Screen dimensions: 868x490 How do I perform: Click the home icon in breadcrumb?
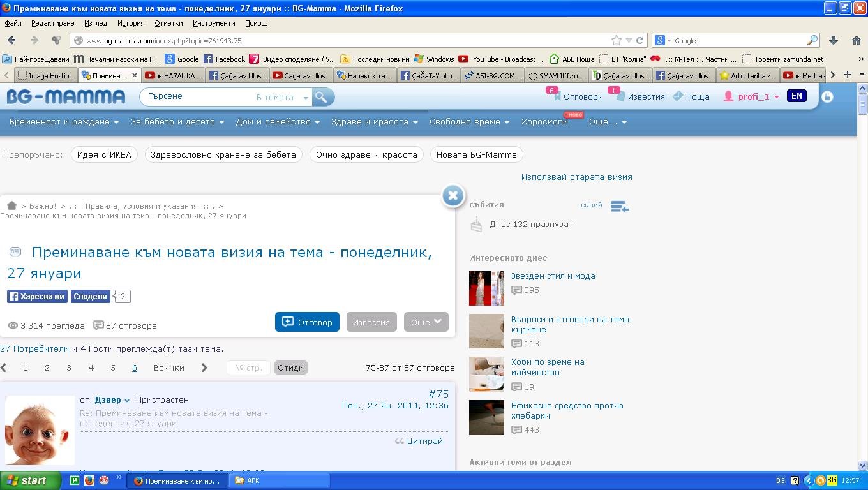coord(11,205)
